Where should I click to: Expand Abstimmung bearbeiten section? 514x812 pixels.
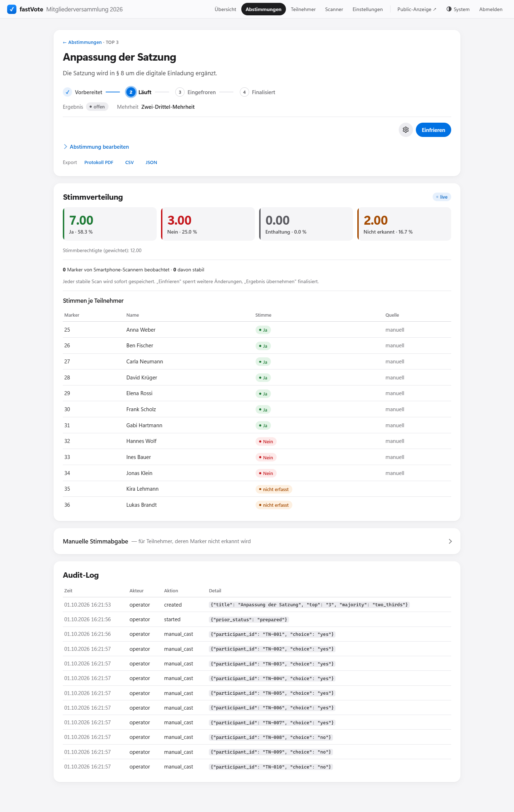96,147
